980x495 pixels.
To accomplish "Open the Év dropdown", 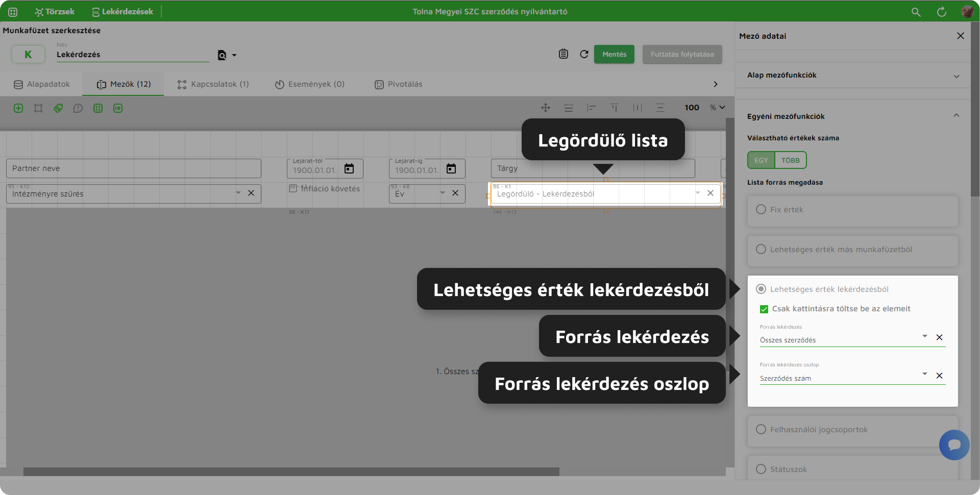I will (443, 193).
